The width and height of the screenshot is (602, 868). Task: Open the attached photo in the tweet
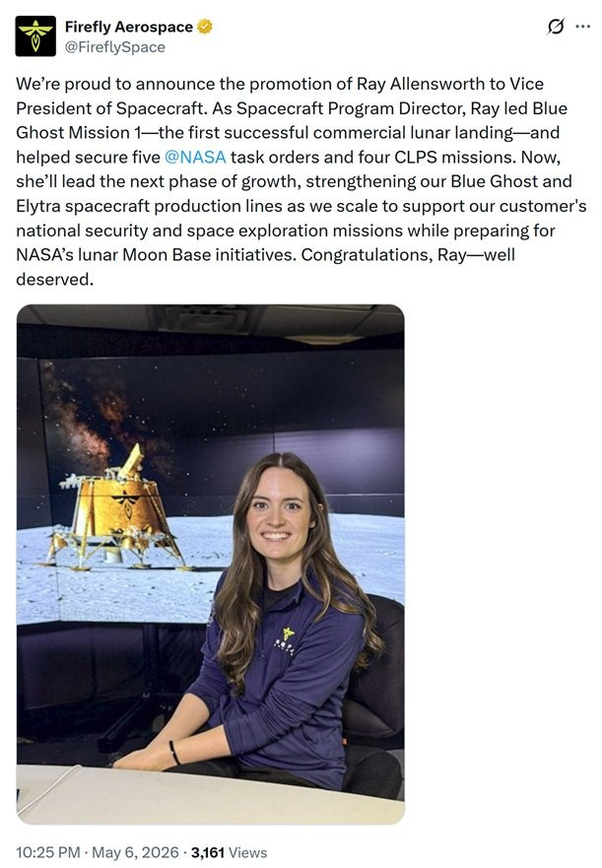[x=211, y=565]
